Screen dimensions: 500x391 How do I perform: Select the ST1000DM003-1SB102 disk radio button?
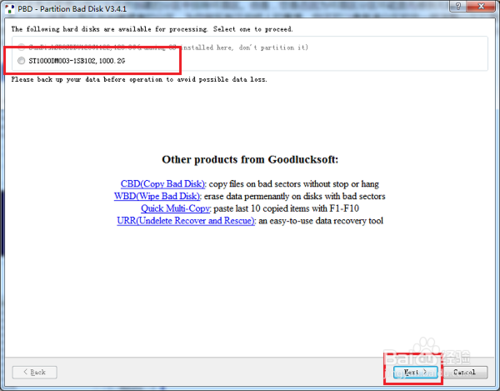click(x=21, y=61)
